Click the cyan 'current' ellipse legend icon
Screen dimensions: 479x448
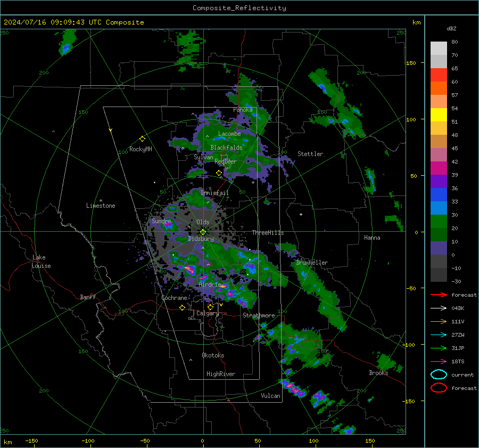click(x=439, y=374)
